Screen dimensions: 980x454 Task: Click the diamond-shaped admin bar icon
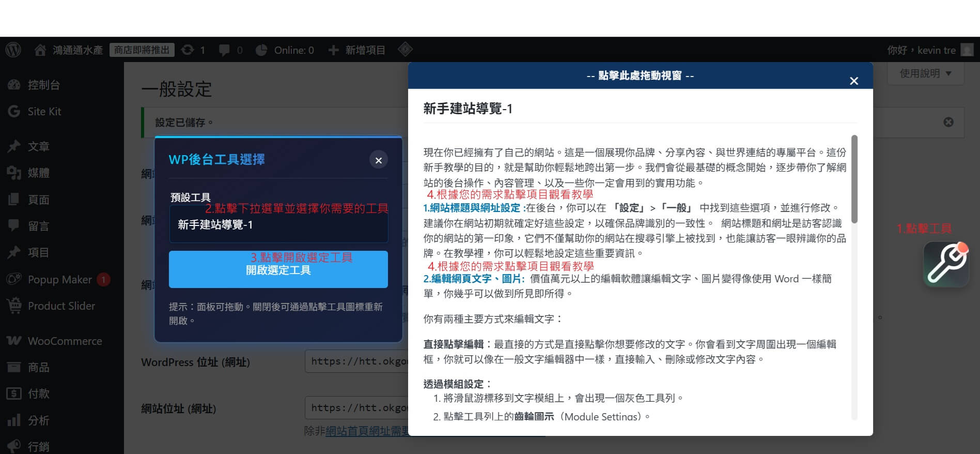[x=406, y=49]
